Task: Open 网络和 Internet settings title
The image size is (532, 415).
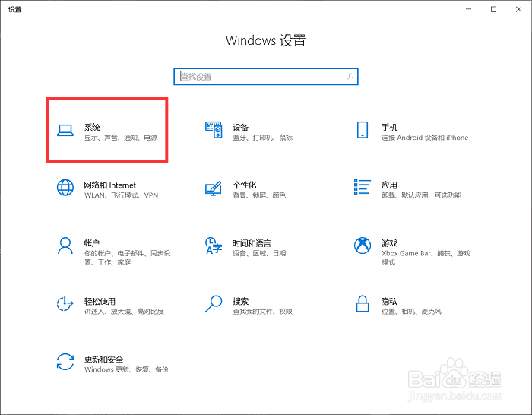Action: tap(110, 185)
